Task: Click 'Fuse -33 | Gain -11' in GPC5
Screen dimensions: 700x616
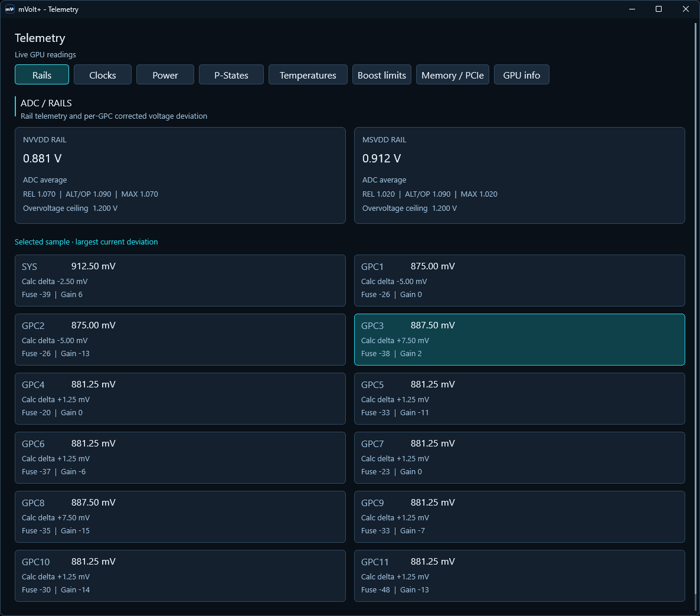Action: 395,413
